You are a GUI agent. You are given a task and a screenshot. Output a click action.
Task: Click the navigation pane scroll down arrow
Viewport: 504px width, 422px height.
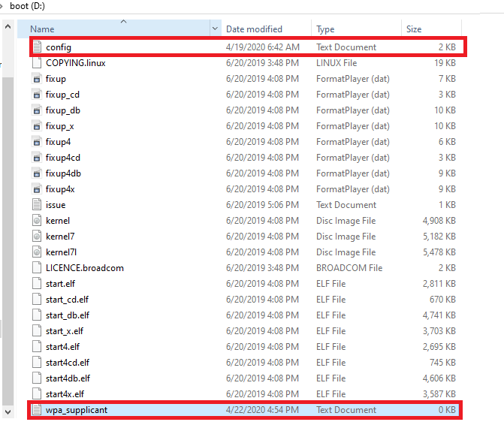[8, 411]
